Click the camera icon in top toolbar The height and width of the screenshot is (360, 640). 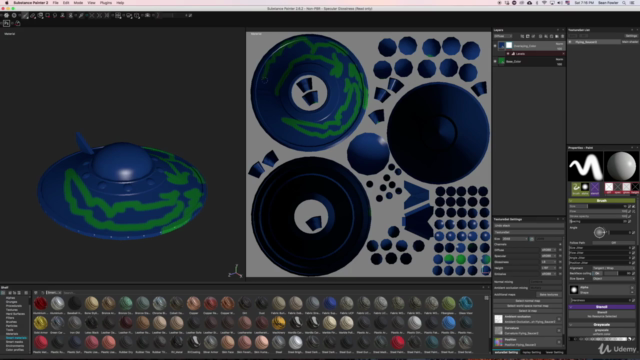(x=147, y=16)
